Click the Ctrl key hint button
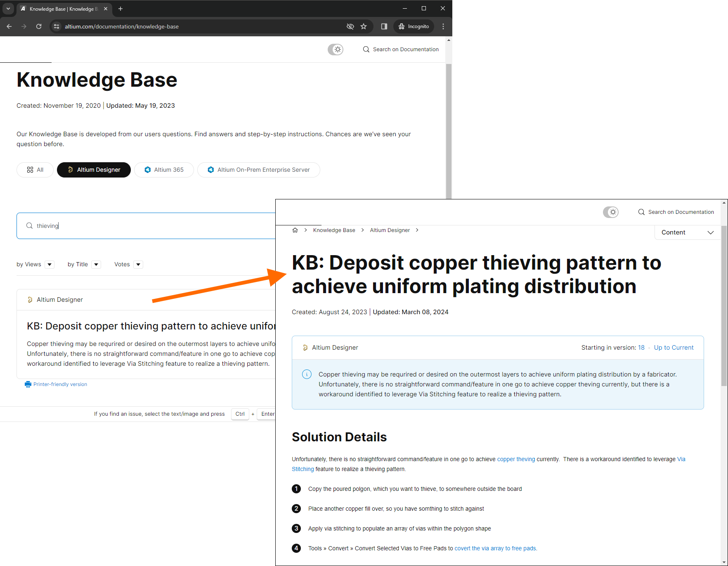Screen dimensions: 728x566 [x=240, y=414]
